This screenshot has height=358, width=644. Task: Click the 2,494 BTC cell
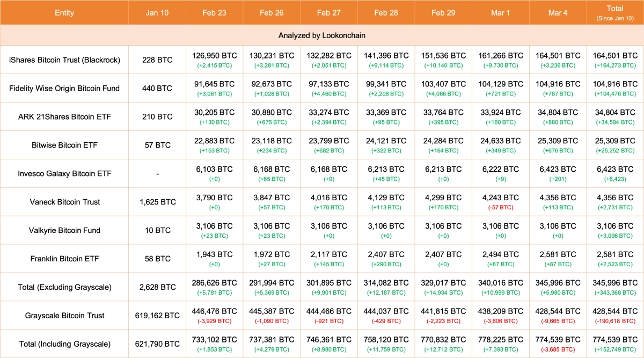501,259
